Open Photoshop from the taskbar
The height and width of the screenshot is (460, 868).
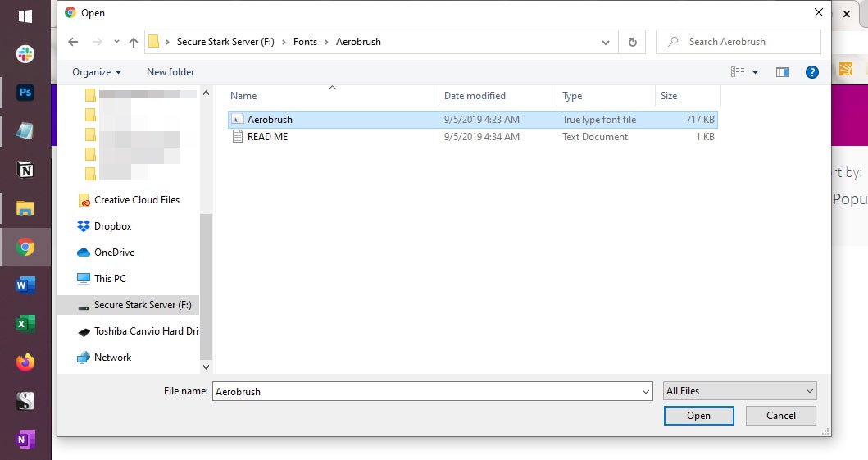pyautogui.click(x=25, y=93)
